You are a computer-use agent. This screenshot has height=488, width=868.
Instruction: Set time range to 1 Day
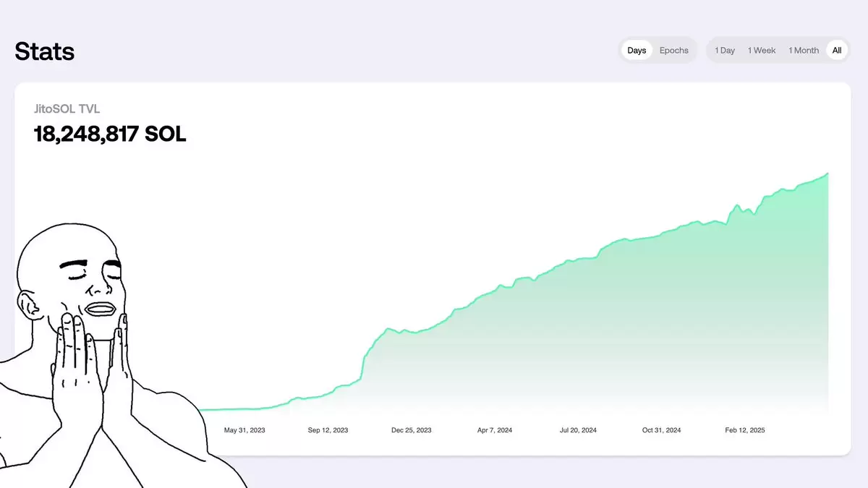coord(725,51)
